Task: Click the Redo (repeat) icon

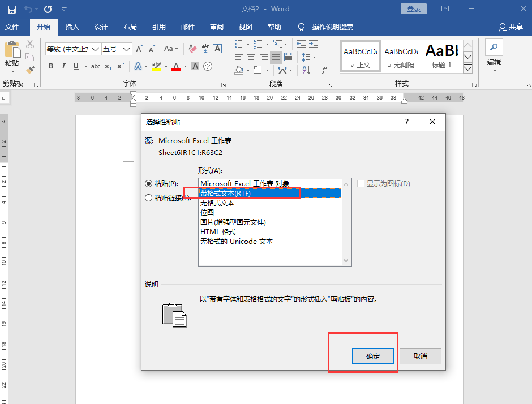Action: (48, 9)
